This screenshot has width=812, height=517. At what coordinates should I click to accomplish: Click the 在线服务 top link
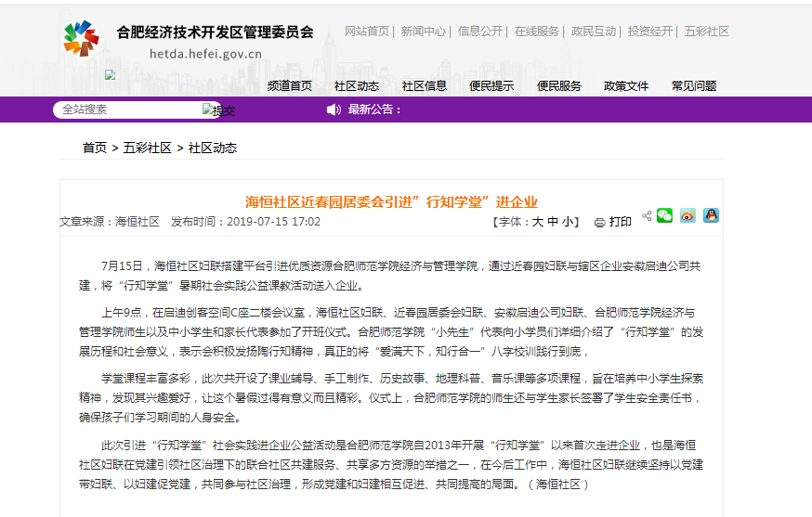[537, 31]
